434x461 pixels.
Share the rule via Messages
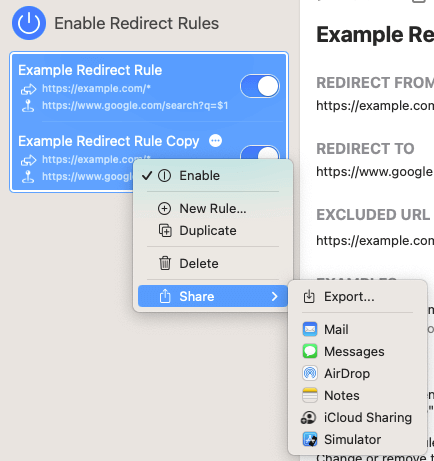[x=357, y=351]
